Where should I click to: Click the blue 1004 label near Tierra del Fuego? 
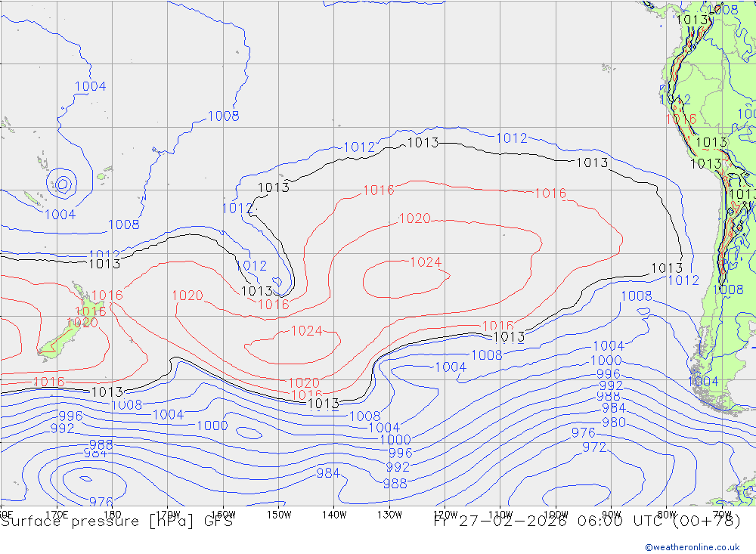point(702,382)
